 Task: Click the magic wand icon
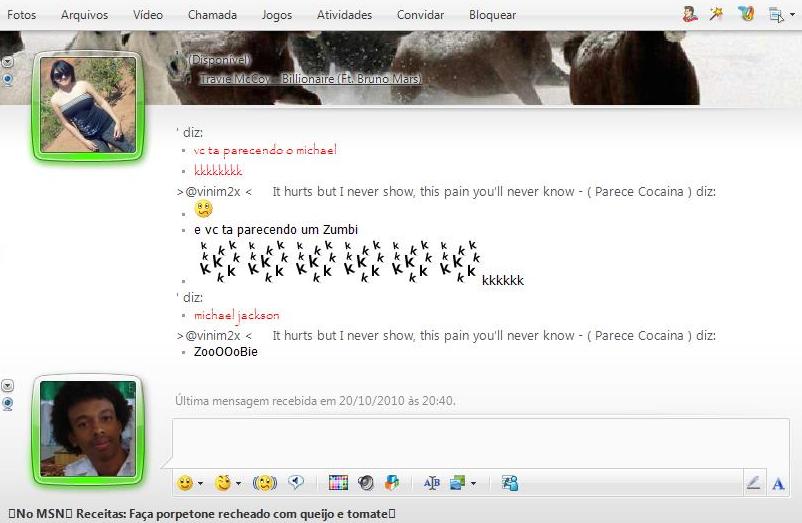[716, 14]
